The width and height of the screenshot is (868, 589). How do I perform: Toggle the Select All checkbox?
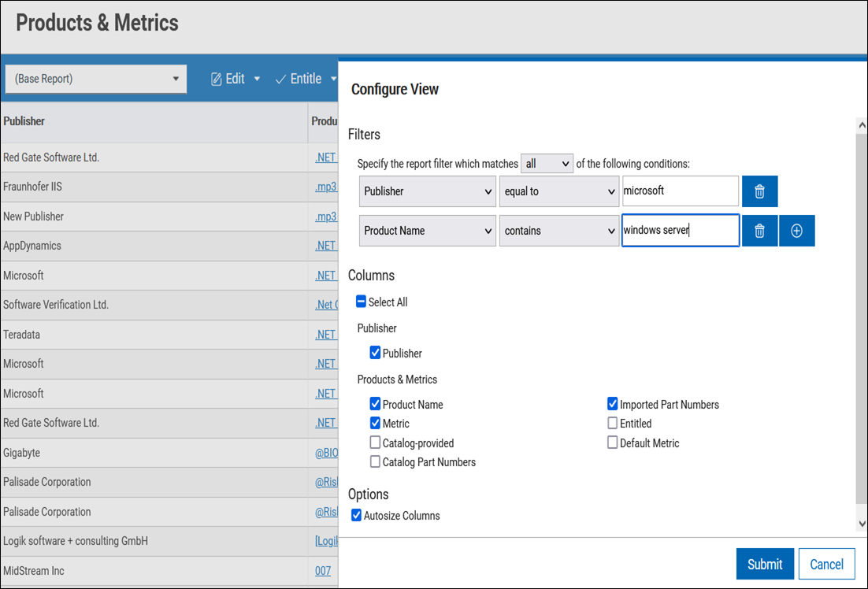coord(362,302)
